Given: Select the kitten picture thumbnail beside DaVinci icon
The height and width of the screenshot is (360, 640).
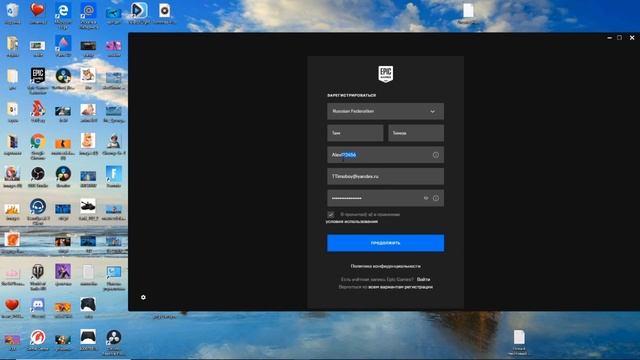Looking at the screenshot, I should 88,79.
